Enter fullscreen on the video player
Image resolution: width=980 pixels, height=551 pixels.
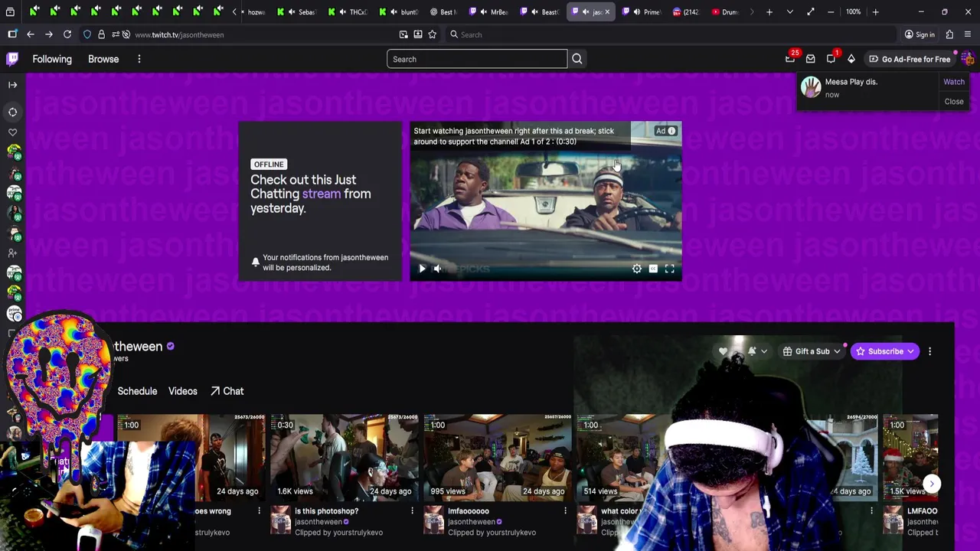click(670, 269)
